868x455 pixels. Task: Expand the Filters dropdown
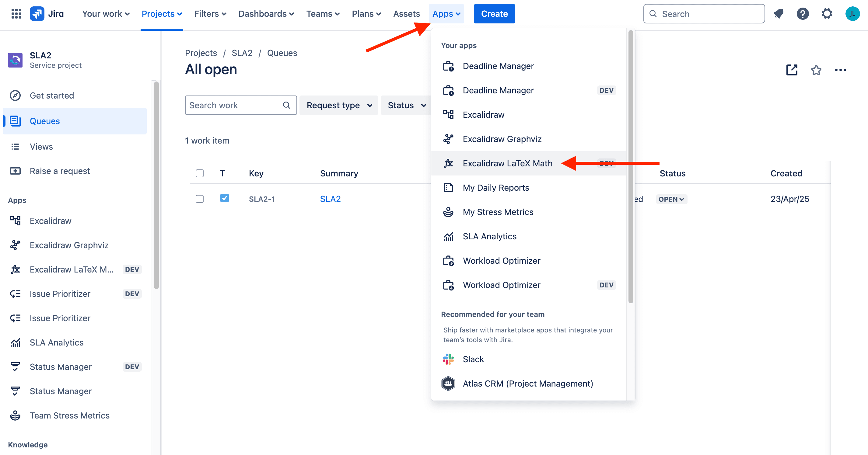click(210, 14)
